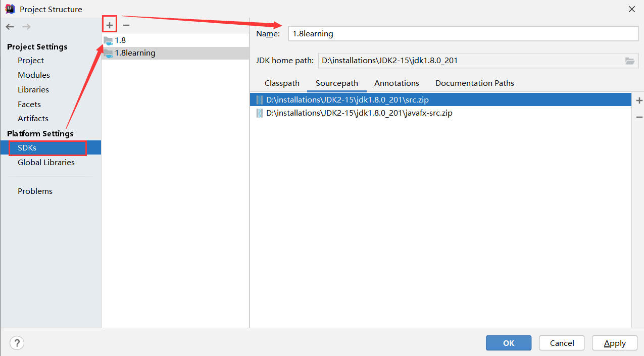Click the archive icon beside javafx-src.zip
The image size is (644, 356).
pos(260,113)
